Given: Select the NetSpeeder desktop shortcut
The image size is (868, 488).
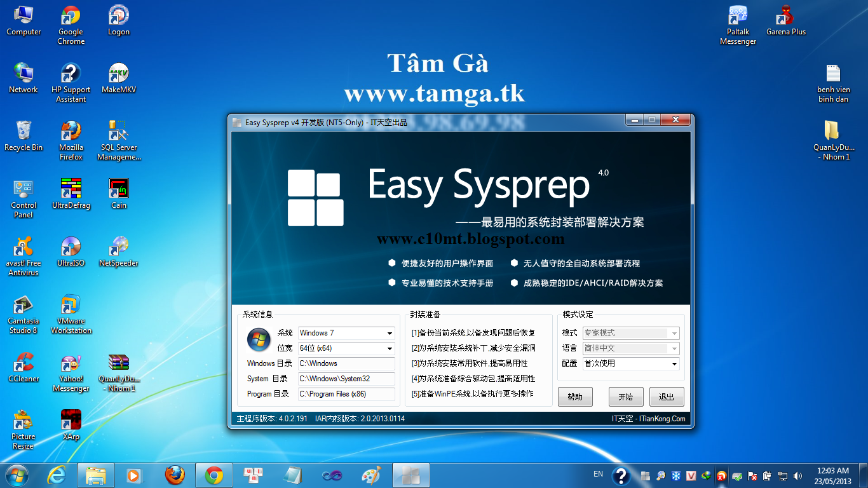Looking at the screenshot, I should tap(119, 252).
